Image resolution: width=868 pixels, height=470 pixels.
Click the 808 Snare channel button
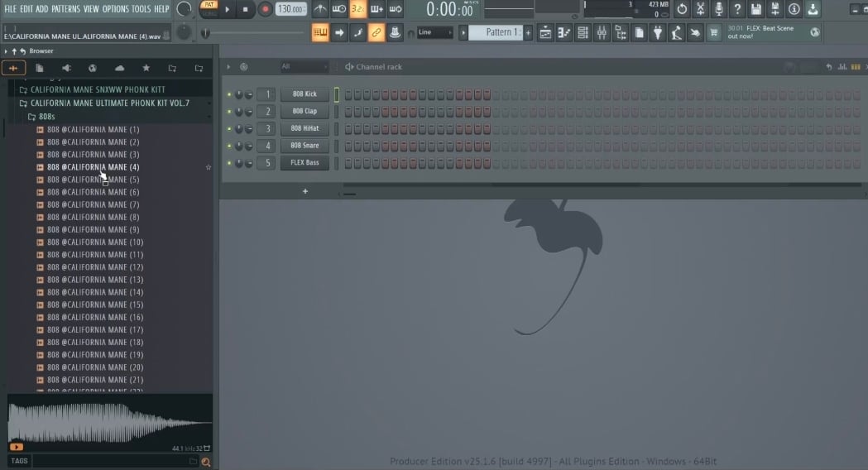pos(305,146)
